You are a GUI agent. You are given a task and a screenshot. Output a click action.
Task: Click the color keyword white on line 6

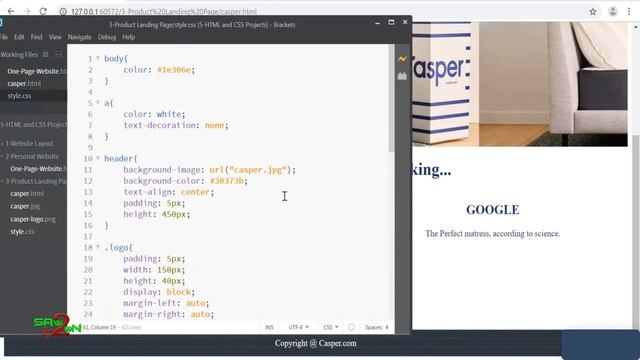tap(169, 114)
